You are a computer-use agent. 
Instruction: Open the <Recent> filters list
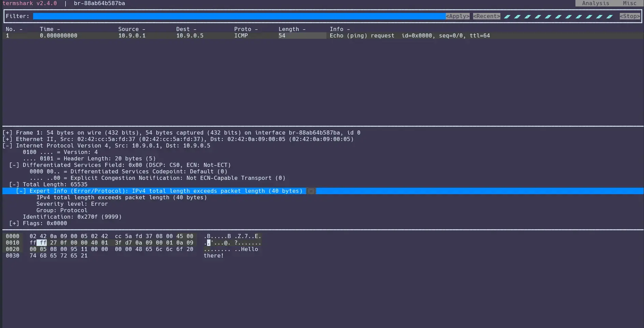pyautogui.click(x=486, y=16)
